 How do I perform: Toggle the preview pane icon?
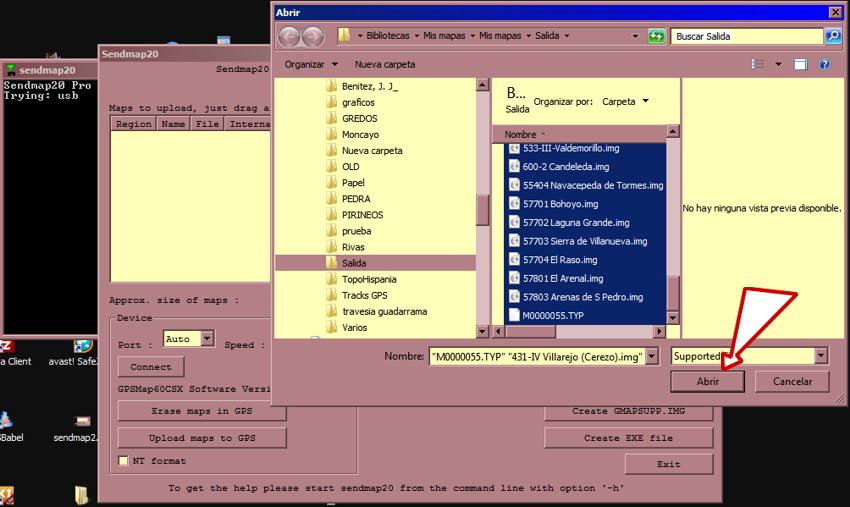tap(801, 65)
